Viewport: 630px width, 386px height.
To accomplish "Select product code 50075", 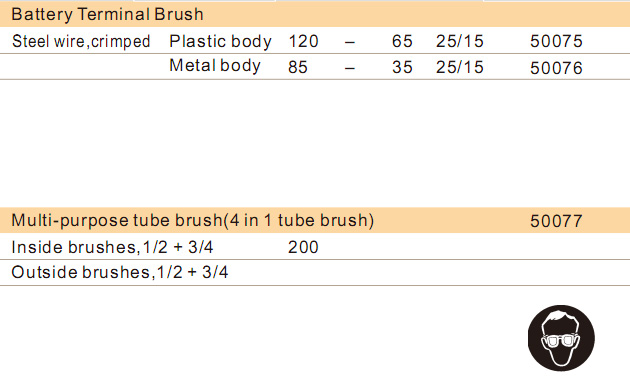I will tap(556, 41).
